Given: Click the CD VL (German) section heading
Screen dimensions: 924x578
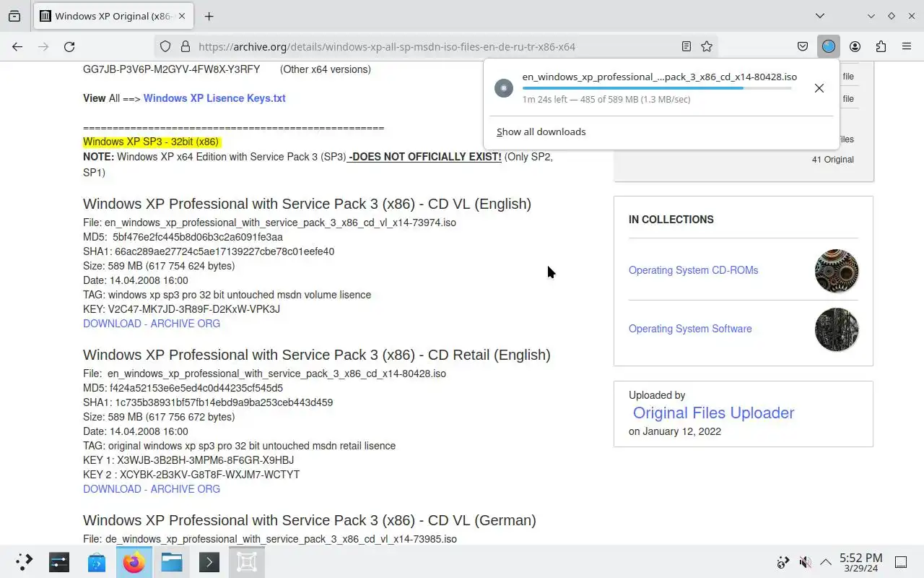Looking at the screenshot, I should [x=310, y=520].
